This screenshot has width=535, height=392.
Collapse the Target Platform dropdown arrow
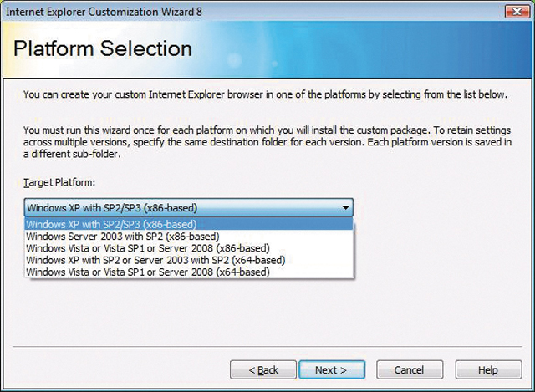pyautogui.click(x=345, y=207)
